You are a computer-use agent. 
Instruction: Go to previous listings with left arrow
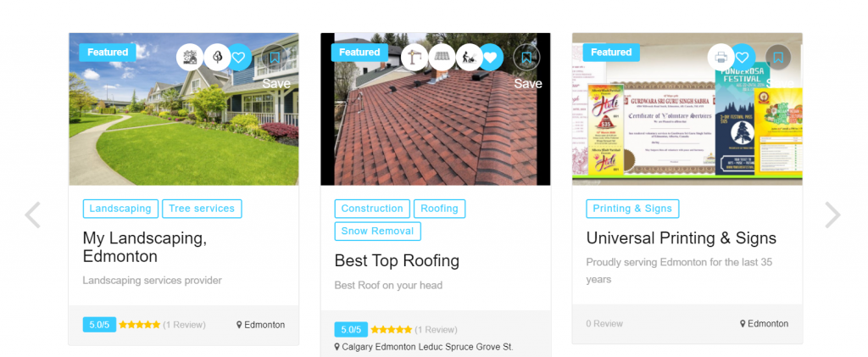tap(33, 215)
